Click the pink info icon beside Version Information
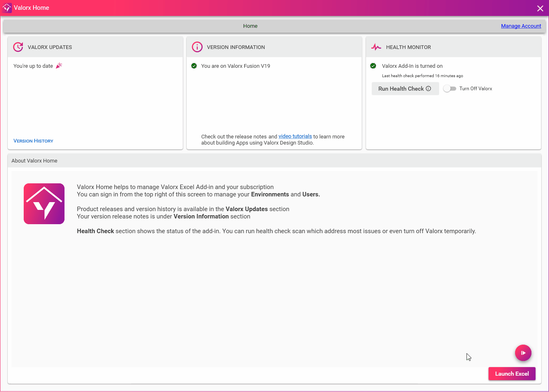This screenshot has width=549, height=392. coord(197,47)
